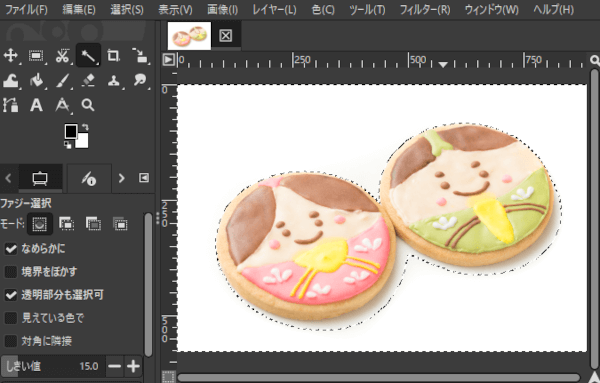Switch to the monitor-icon dock tab

pyautogui.click(x=40, y=178)
